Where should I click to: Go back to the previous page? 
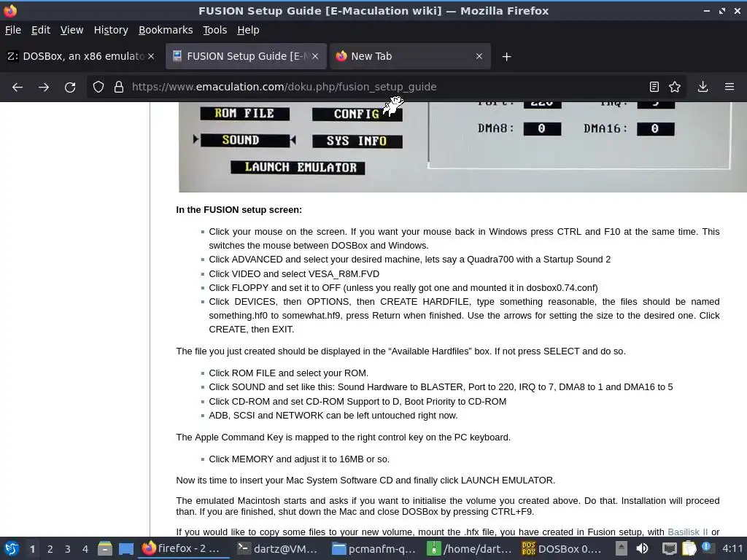[18, 87]
